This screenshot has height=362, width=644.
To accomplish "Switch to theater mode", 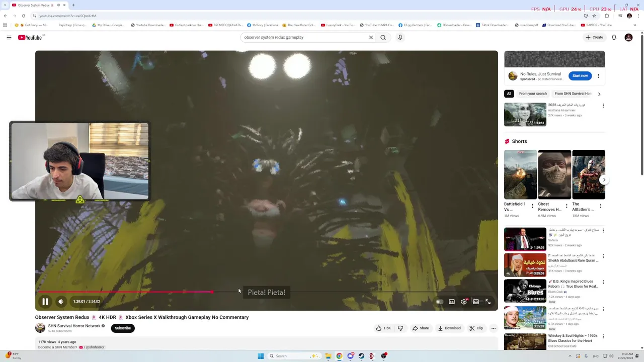I will pos(476,302).
